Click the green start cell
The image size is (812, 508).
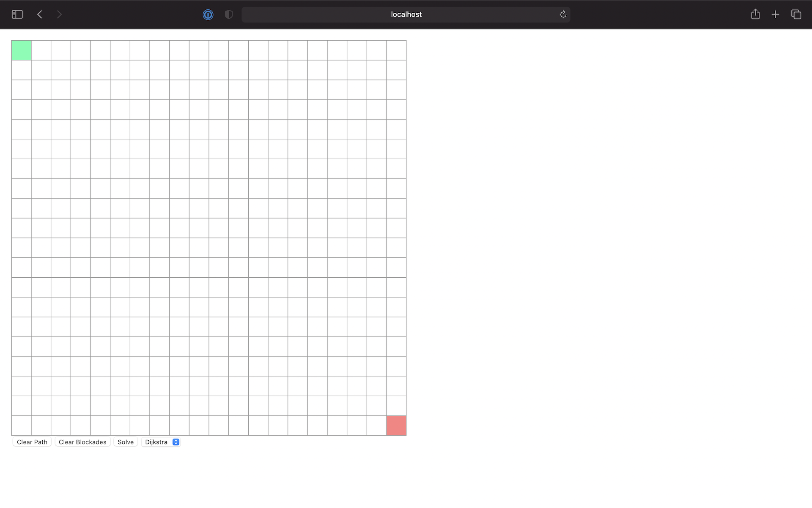pyautogui.click(x=21, y=50)
